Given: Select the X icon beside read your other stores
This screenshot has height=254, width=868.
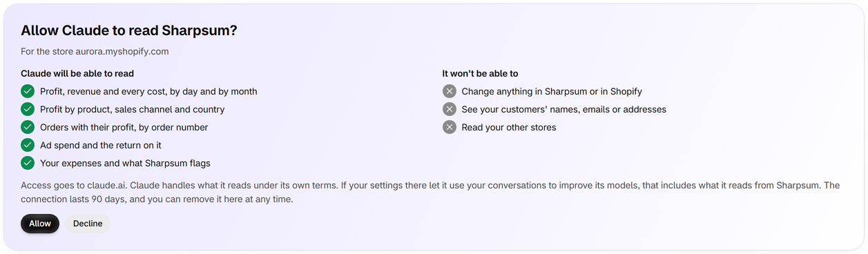Looking at the screenshot, I should (450, 127).
